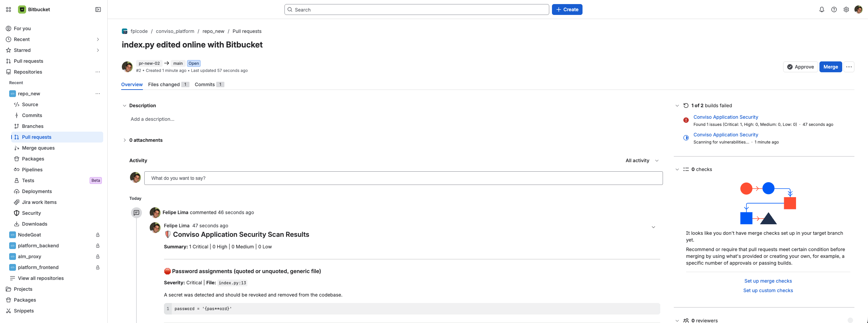Open the For you page
868x323 pixels.
point(54,28)
